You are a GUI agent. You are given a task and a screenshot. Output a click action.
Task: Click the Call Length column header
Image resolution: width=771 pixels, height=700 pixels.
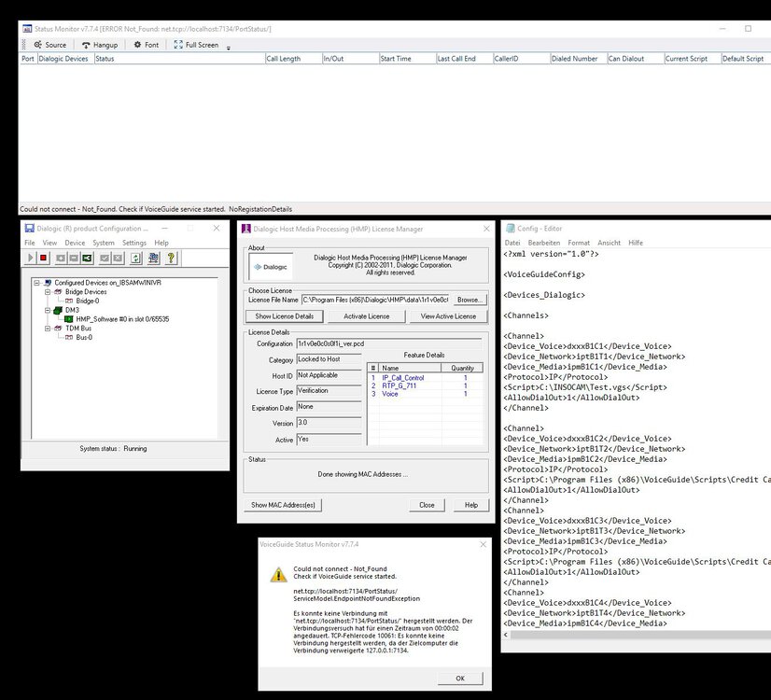point(293,59)
